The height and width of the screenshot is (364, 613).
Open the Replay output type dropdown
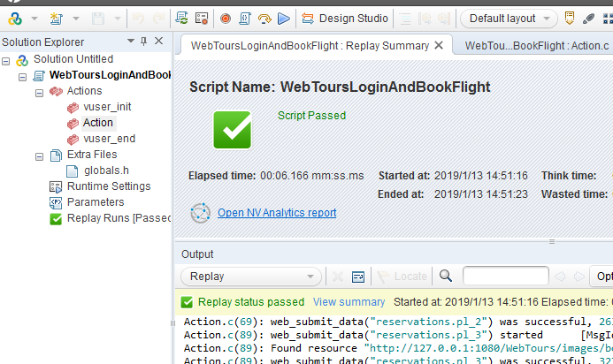pos(251,277)
